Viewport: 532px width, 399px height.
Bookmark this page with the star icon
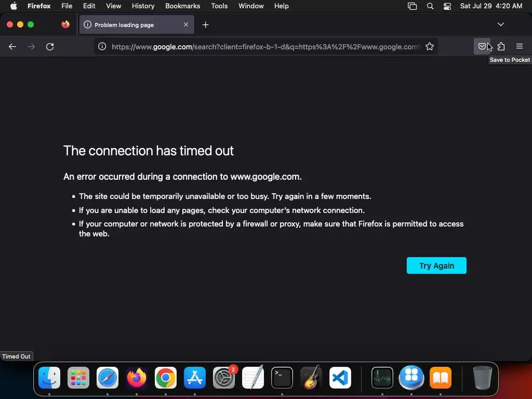pos(430,46)
